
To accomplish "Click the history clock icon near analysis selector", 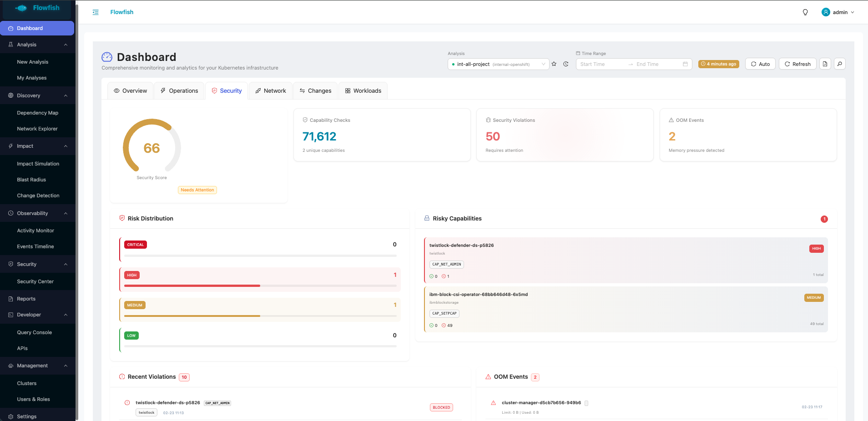I will coord(566,64).
